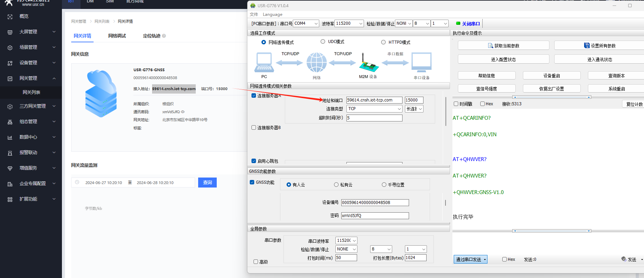Click the M2M device icon in diagram
The height and width of the screenshot is (278, 644).
pos(368,64)
